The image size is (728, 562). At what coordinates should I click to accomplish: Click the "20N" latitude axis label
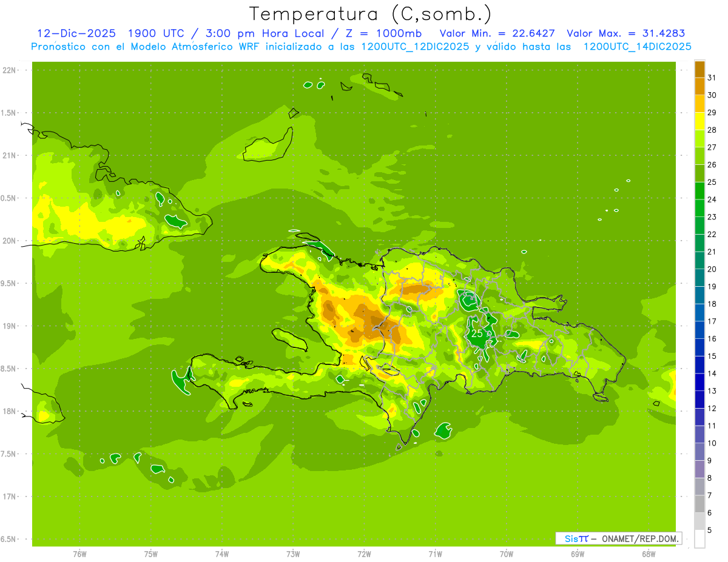(x=9, y=241)
